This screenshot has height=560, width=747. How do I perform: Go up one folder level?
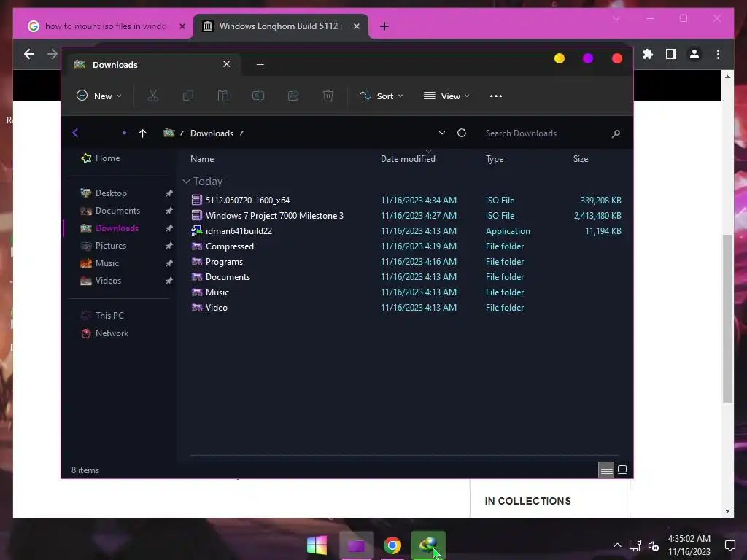tap(142, 133)
